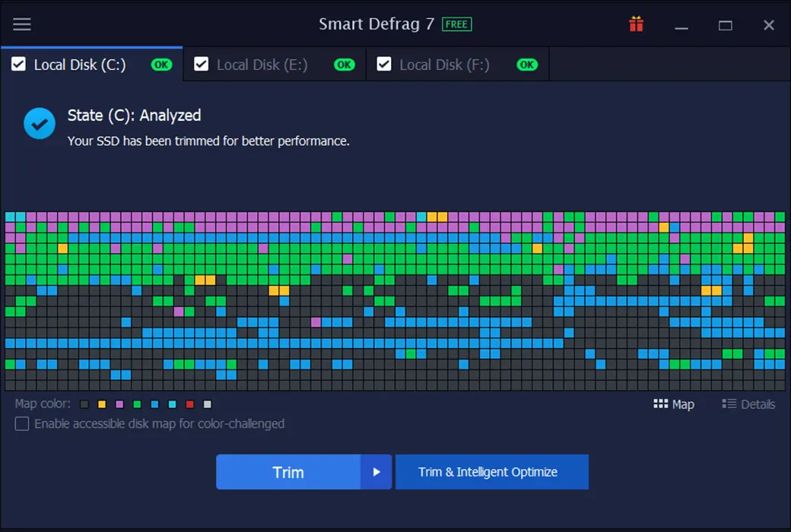Close the Smart Defrag window
Screen dimensions: 791x532
tap(769, 25)
